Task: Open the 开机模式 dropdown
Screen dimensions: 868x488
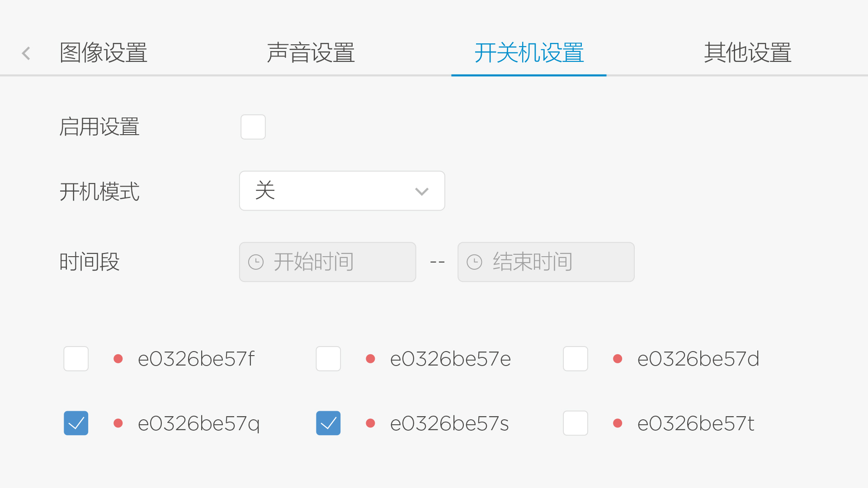Action: [x=342, y=191]
